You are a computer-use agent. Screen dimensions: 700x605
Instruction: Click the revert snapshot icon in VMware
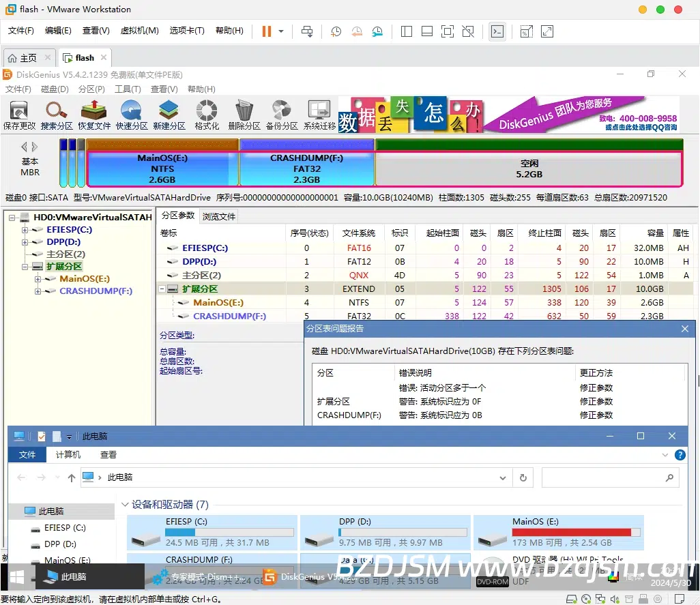click(x=357, y=31)
